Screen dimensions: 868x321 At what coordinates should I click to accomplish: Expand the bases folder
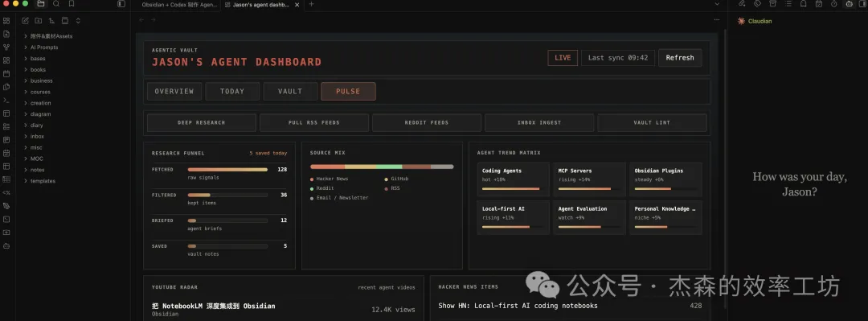click(x=38, y=58)
